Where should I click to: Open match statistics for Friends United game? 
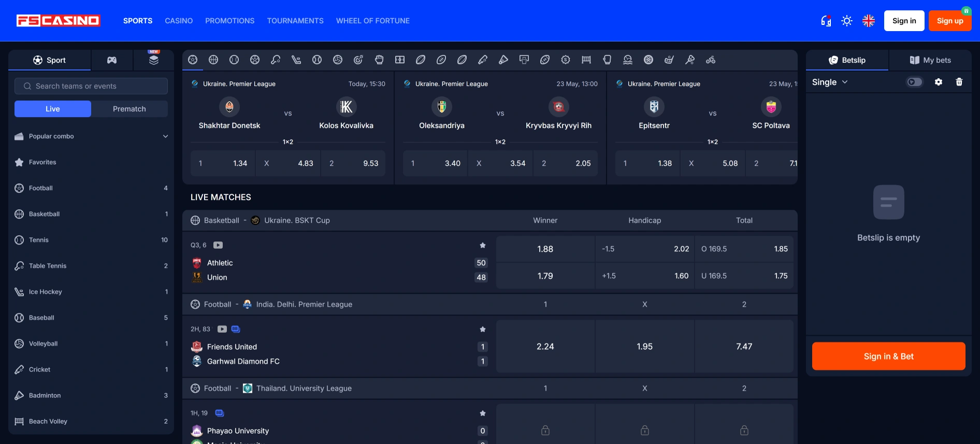(x=236, y=329)
